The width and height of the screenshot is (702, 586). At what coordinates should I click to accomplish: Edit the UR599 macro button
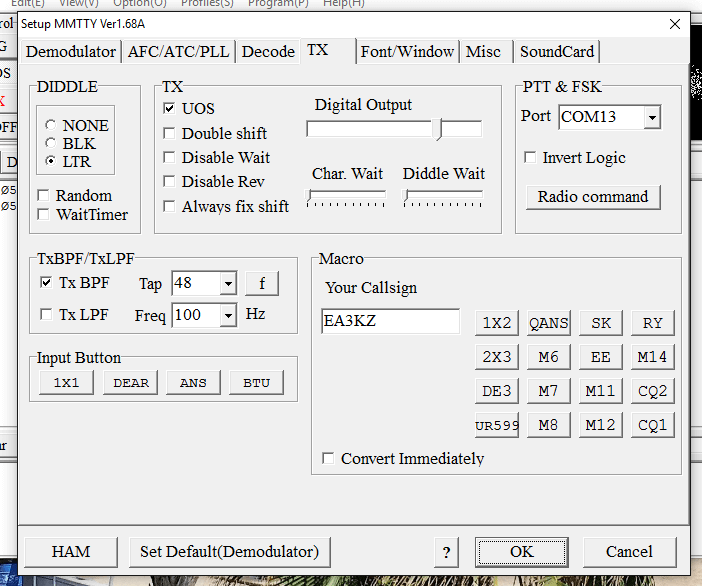(497, 425)
